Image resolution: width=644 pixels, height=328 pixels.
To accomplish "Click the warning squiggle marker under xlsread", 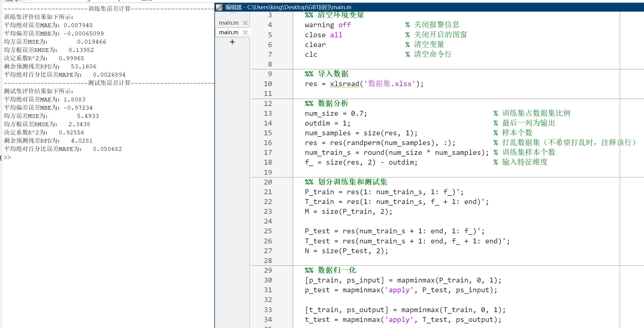I will coord(344,88).
